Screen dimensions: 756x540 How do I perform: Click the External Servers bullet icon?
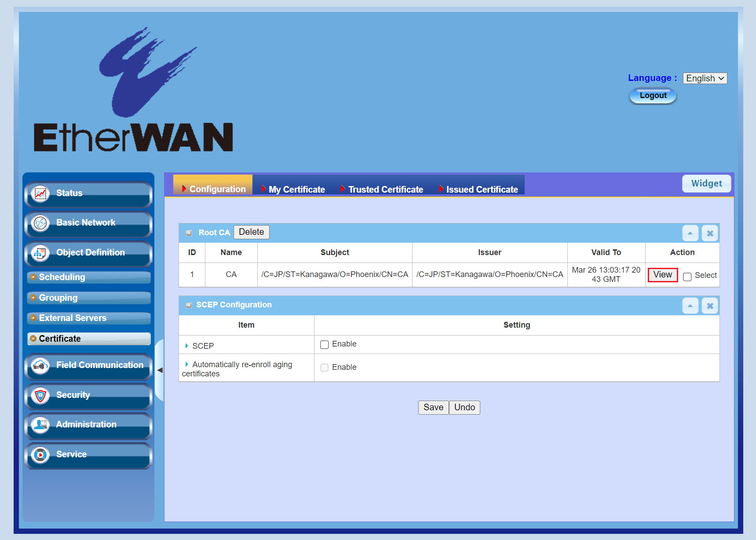point(33,318)
